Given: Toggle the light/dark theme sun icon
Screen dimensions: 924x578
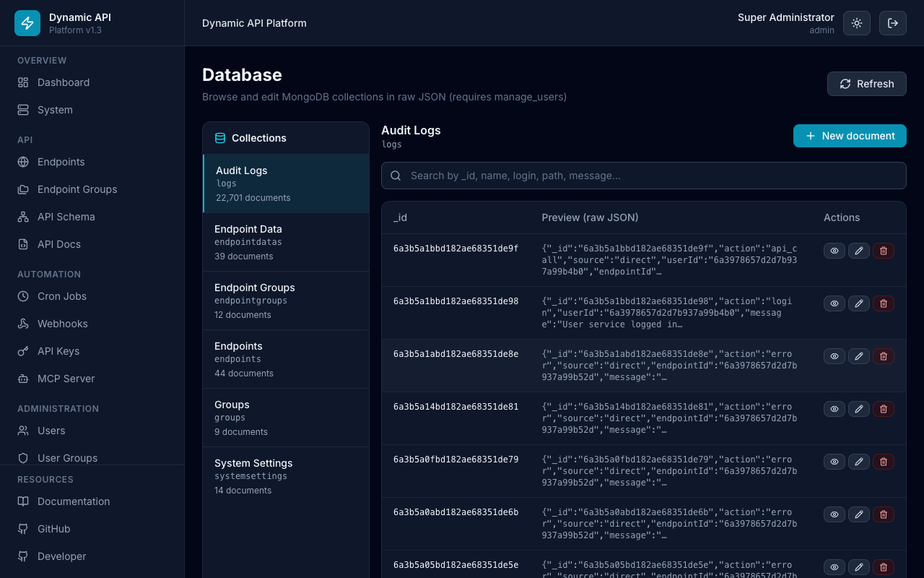Looking at the screenshot, I should click(x=857, y=23).
